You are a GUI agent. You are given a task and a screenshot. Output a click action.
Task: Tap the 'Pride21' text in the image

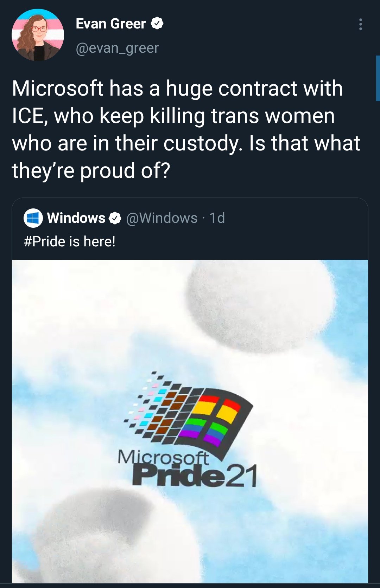click(x=195, y=475)
